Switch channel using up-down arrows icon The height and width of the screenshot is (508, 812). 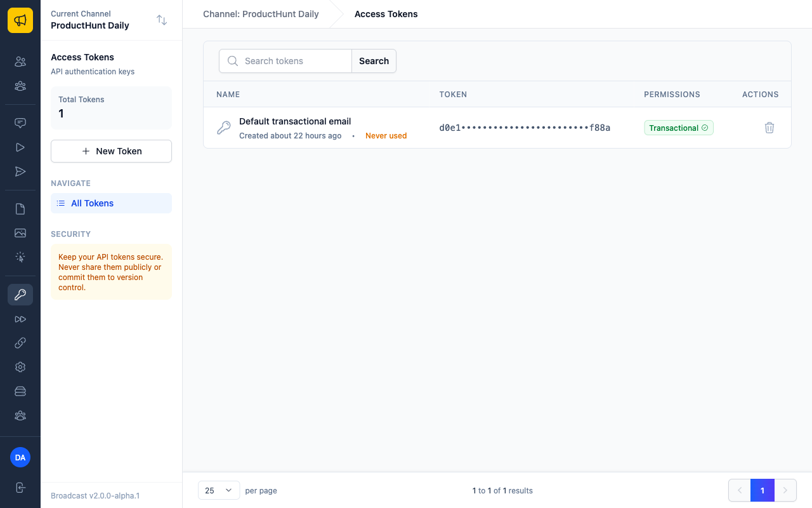pos(162,20)
